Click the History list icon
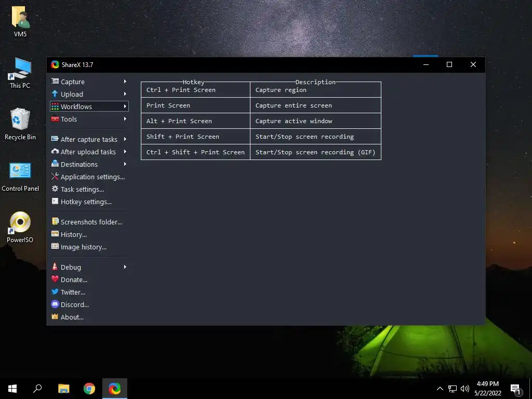This screenshot has width=532, height=399. click(x=55, y=234)
